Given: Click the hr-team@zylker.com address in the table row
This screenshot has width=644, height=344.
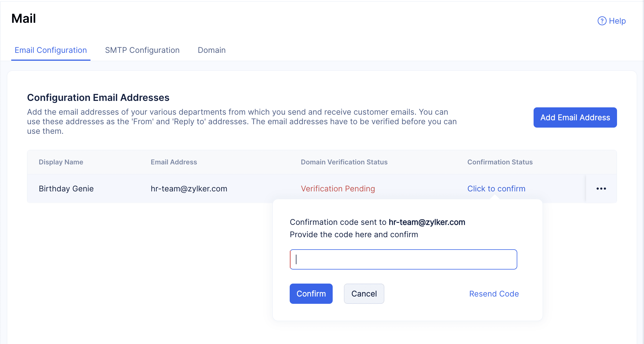Looking at the screenshot, I should click(x=189, y=189).
